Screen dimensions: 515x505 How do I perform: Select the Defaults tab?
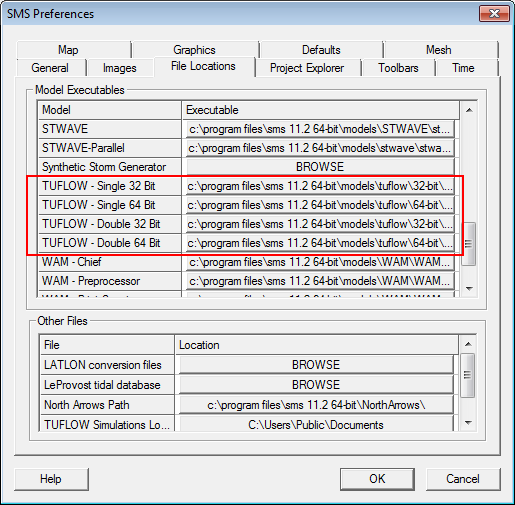(x=321, y=50)
